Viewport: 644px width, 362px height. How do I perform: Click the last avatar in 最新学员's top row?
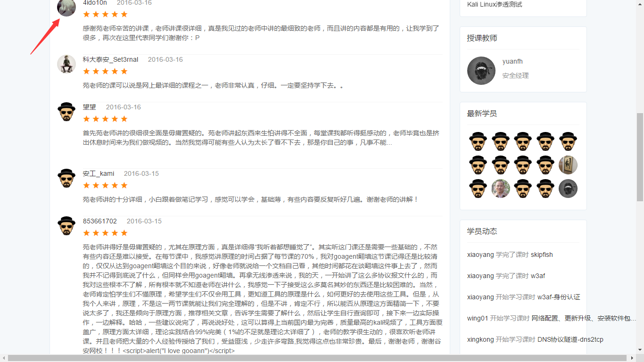pyautogui.click(x=568, y=141)
